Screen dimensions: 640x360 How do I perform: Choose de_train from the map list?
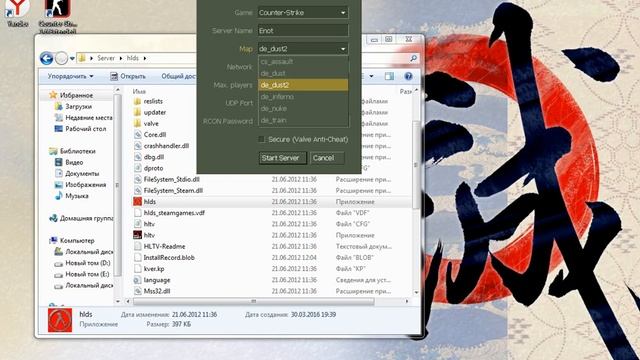(303, 120)
